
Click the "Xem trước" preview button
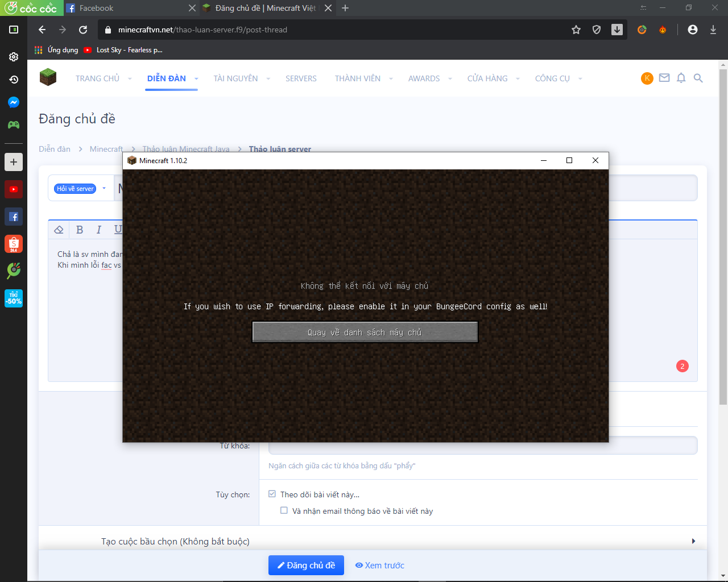point(380,565)
